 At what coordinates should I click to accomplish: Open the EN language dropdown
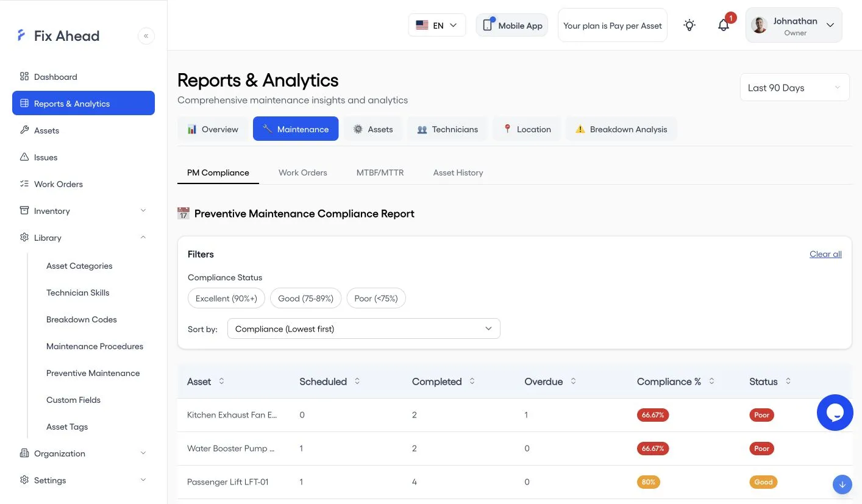(x=437, y=25)
